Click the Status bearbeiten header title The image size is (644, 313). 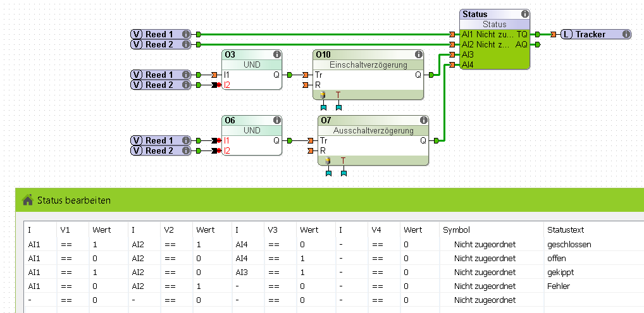pyautogui.click(x=74, y=200)
